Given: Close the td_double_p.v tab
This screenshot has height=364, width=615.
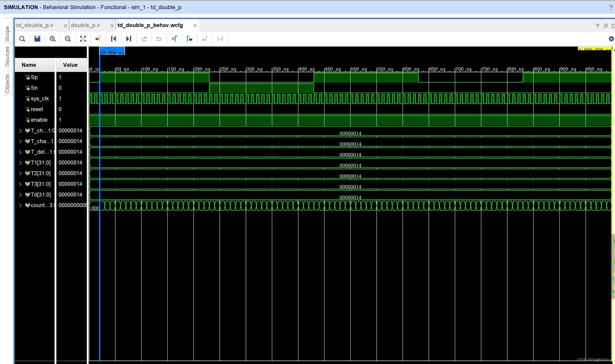Looking at the screenshot, I should [x=65, y=25].
